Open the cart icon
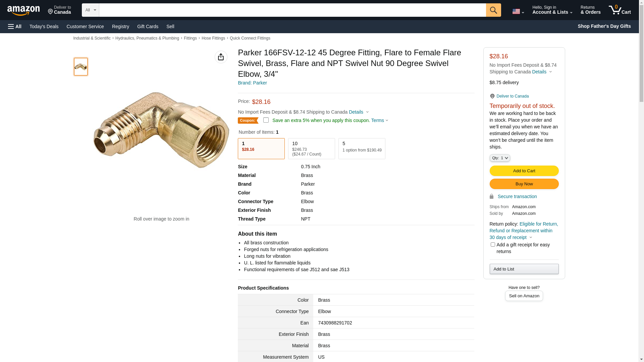Screen dimensions: 644x362 [620, 10]
